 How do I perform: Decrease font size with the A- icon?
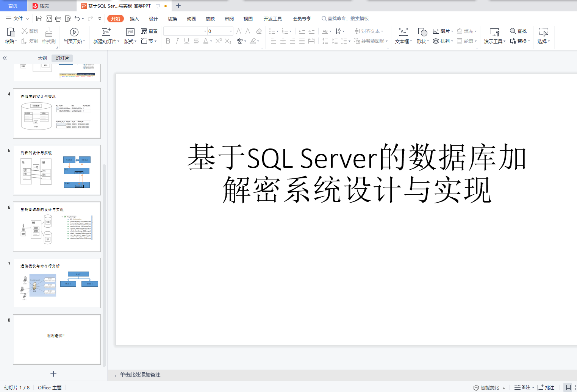pos(249,31)
